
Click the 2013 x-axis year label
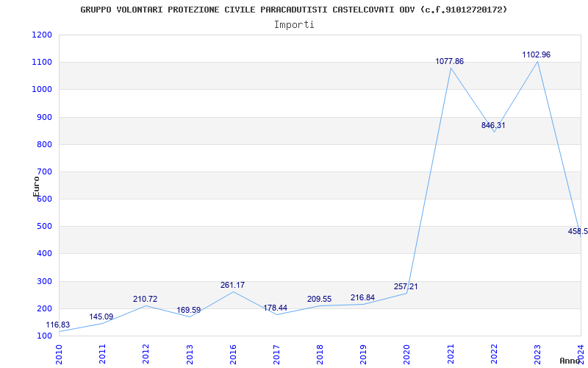point(190,354)
